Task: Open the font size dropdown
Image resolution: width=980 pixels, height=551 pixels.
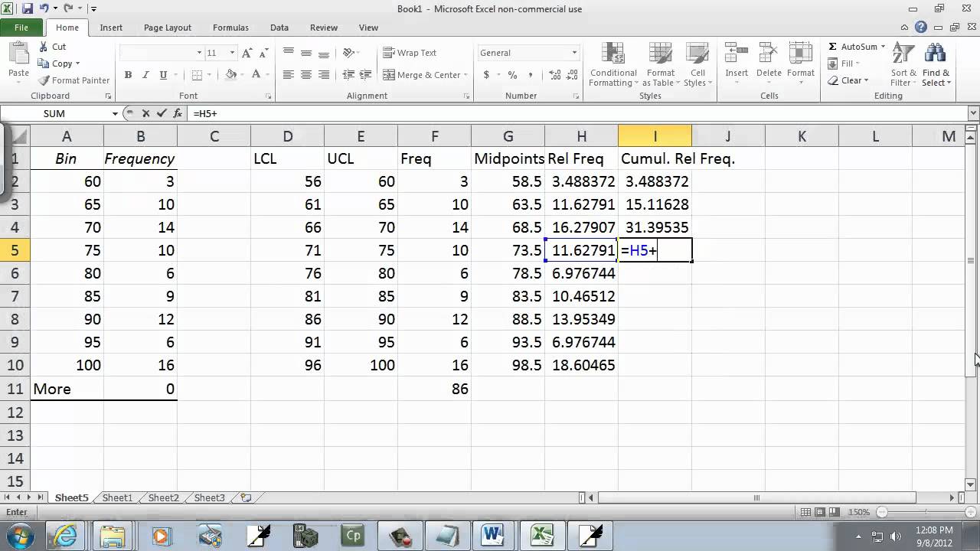Action: (232, 53)
